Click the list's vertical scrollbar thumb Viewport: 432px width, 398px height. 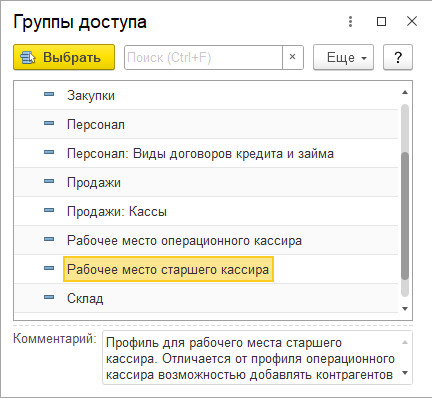(x=405, y=216)
